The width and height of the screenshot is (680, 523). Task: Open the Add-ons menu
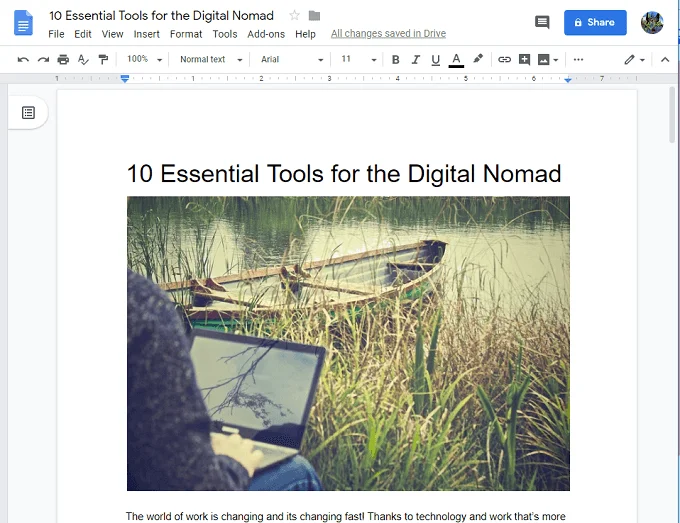pyautogui.click(x=266, y=34)
